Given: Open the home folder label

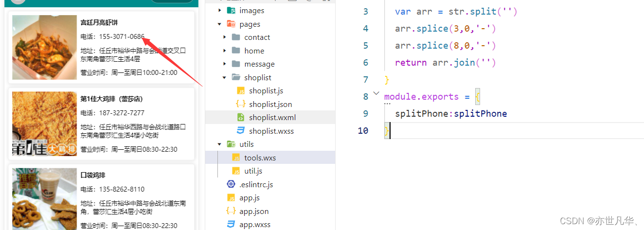Looking at the screenshot, I should (254, 51).
